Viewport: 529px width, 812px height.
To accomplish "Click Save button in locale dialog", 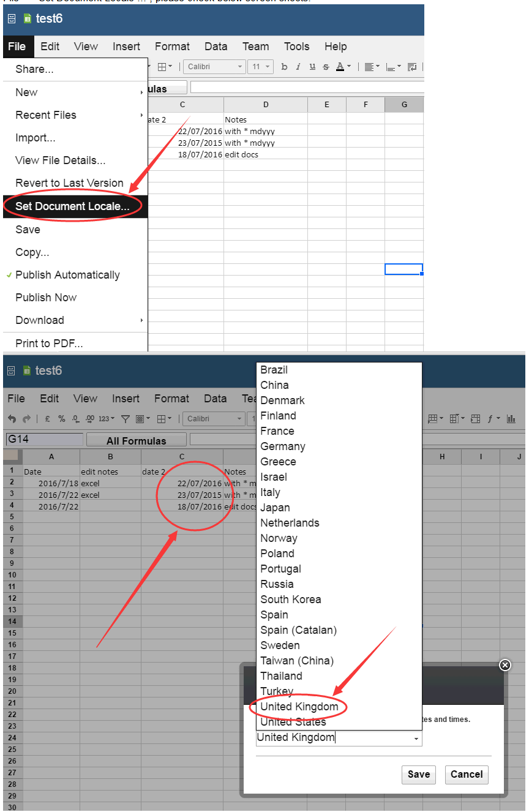I will tap(419, 774).
